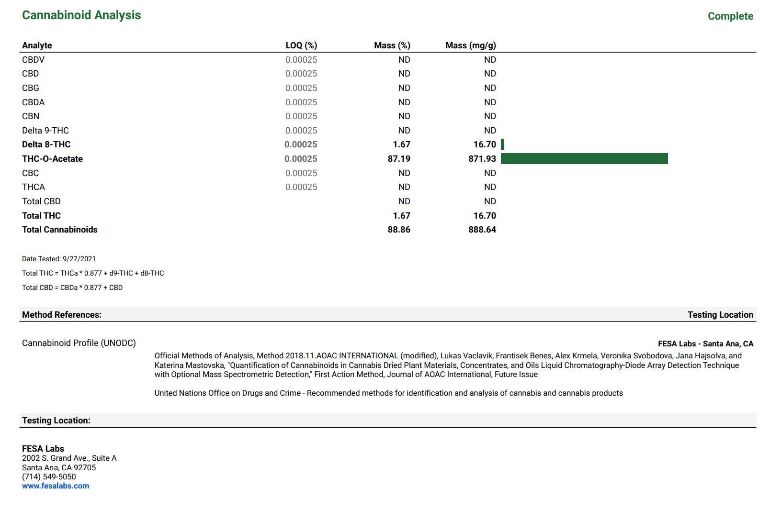Click the Date Tested 9/27/2021 line
770x532 pixels.
[59, 259]
